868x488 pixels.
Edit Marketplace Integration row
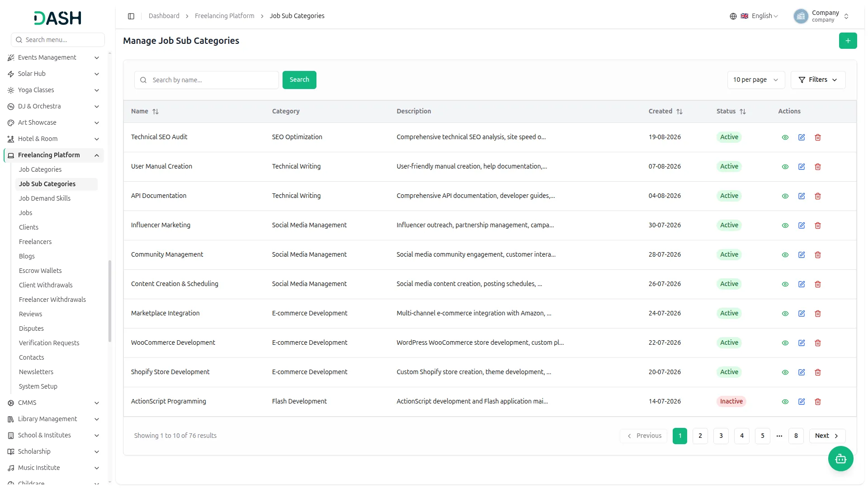pyautogui.click(x=801, y=314)
